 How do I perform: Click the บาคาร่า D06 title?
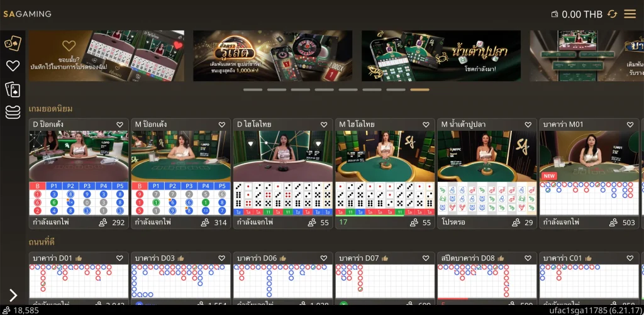tap(257, 258)
